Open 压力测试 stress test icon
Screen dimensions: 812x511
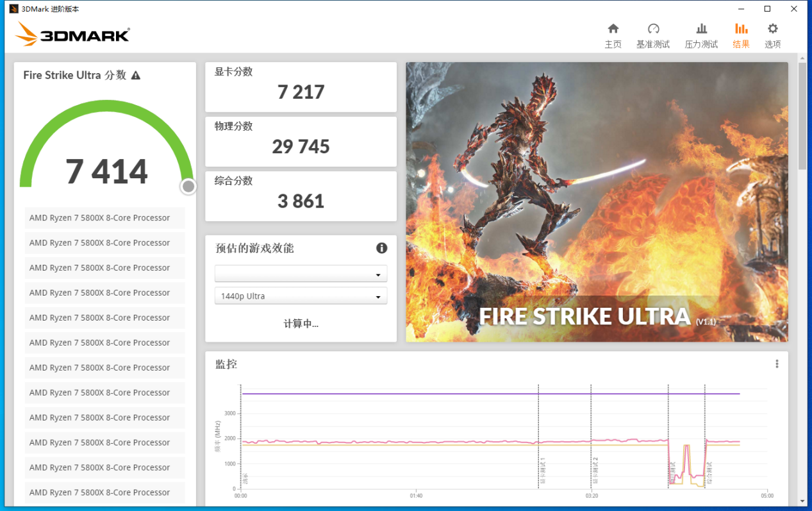(x=702, y=28)
